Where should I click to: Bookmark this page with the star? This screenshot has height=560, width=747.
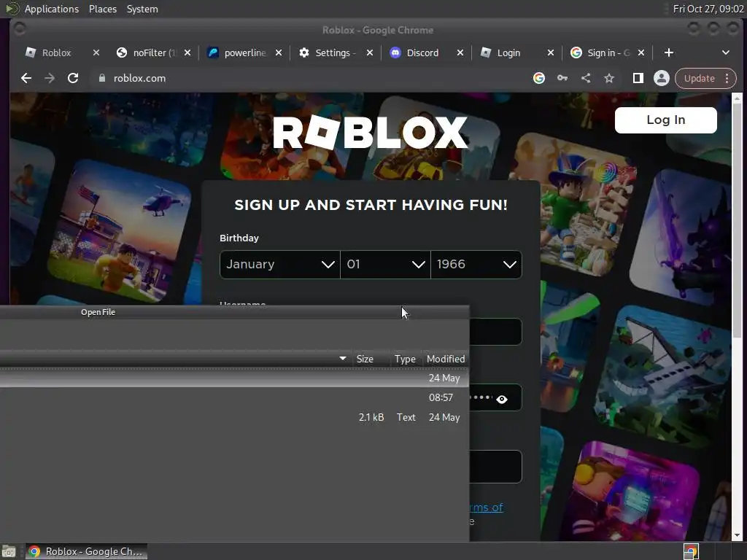[x=609, y=78]
